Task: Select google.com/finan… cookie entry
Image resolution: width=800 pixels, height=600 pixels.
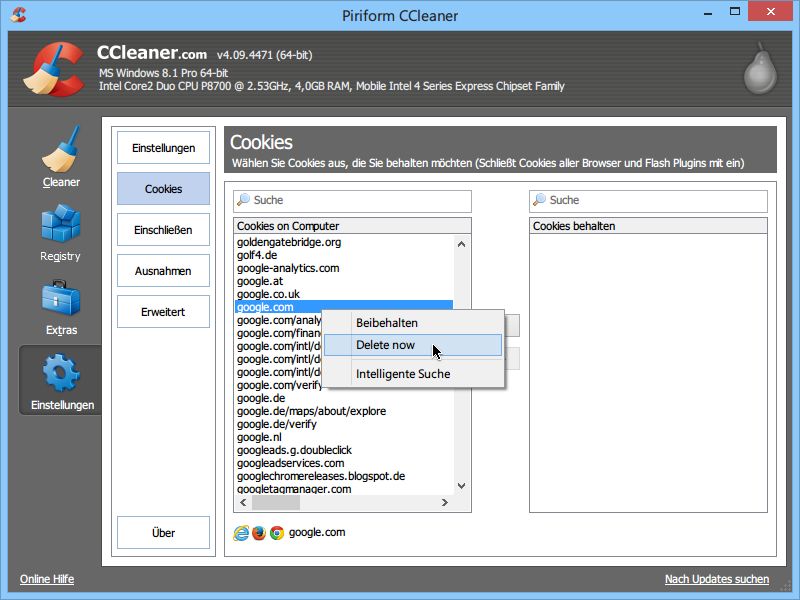Action: click(x=279, y=333)
